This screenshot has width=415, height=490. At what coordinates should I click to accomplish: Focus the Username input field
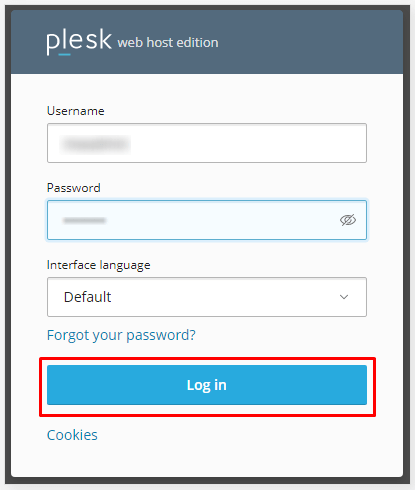(207, 143)
